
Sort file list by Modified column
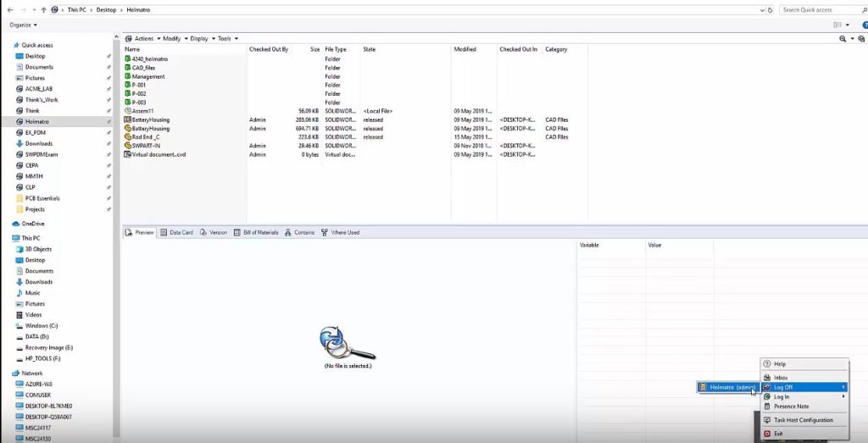pyautogui.click(x=465, y=49)
